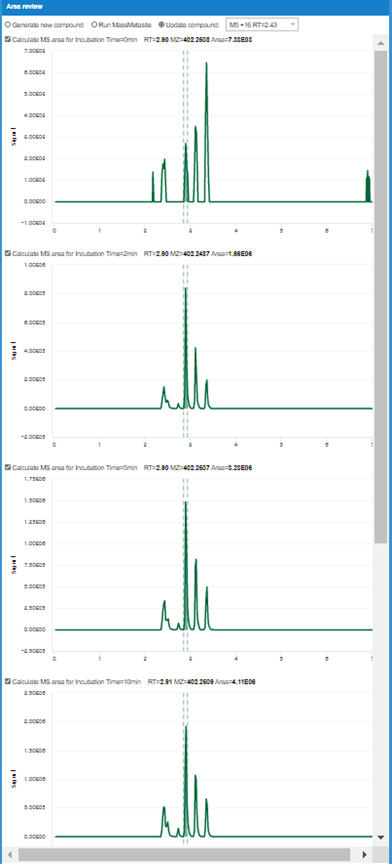Select the Update compound radio button
The height and width of the screenshot is (864, 392).
point(161,25)
